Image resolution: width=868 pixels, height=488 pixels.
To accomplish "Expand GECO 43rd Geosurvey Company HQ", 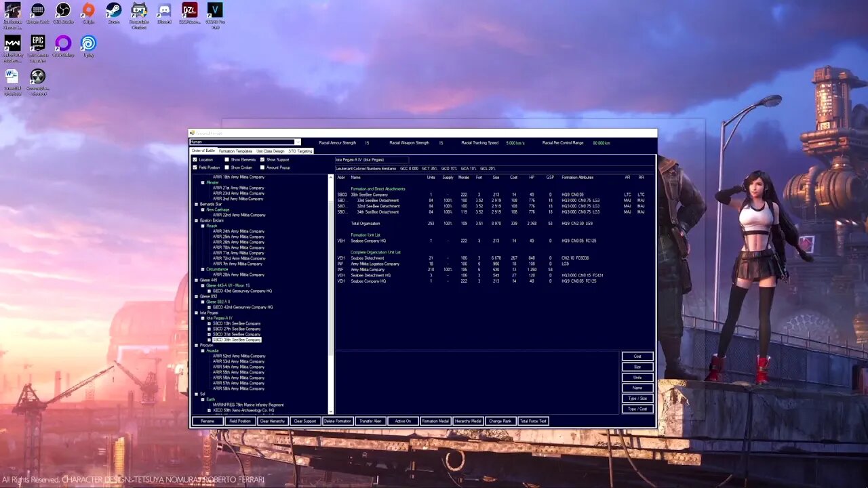I will pyautogui.click(x=209, y=291).
